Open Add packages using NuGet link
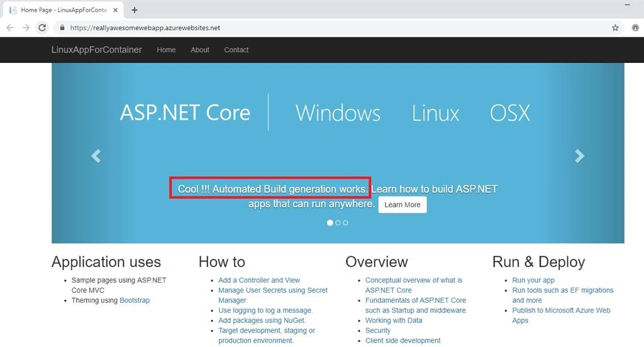 pyautogui.click(x=262, y=321)
